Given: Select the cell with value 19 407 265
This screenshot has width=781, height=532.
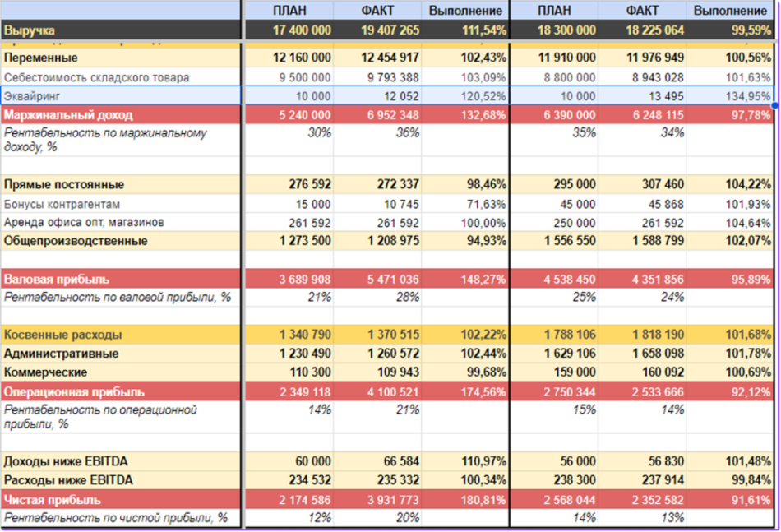Looking at the screenshot, I should point(378,30).
